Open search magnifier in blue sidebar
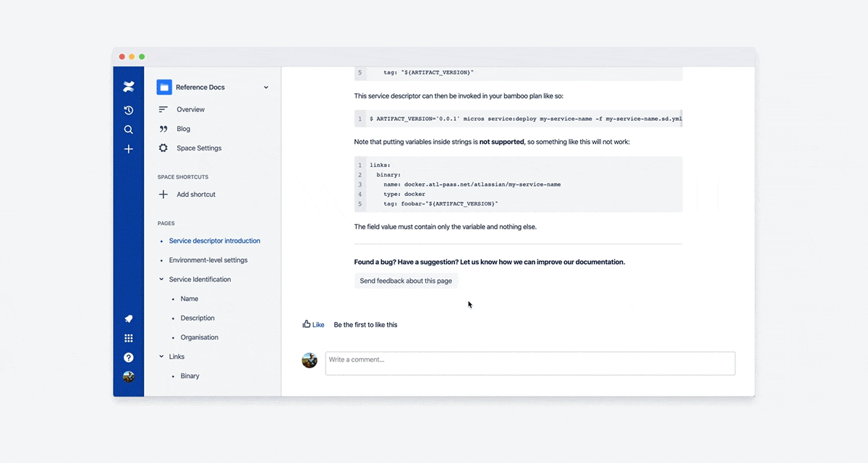The height and width of the screenshot is (463, 868). 129,129
